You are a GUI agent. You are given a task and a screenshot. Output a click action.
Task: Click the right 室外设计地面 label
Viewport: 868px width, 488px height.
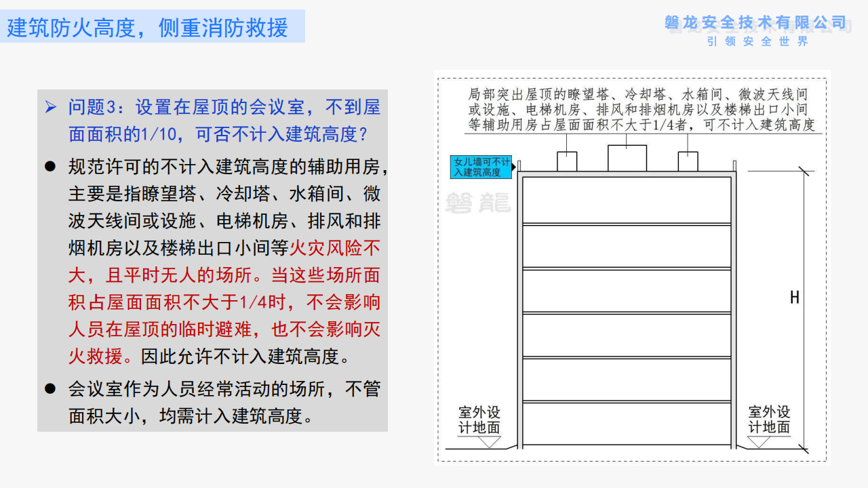click(769, 420)
